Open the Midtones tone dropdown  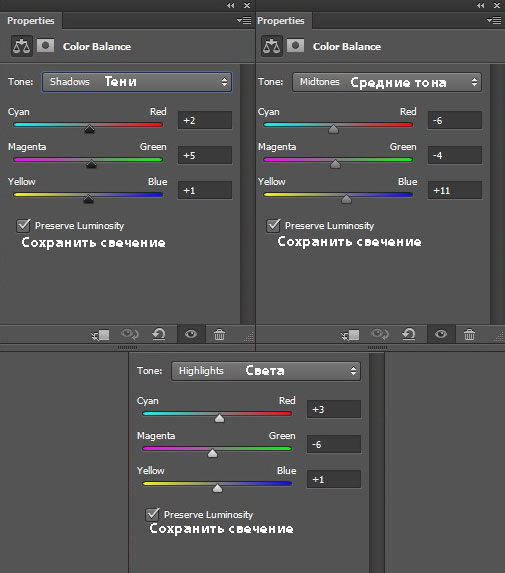(x=387, y=82)
